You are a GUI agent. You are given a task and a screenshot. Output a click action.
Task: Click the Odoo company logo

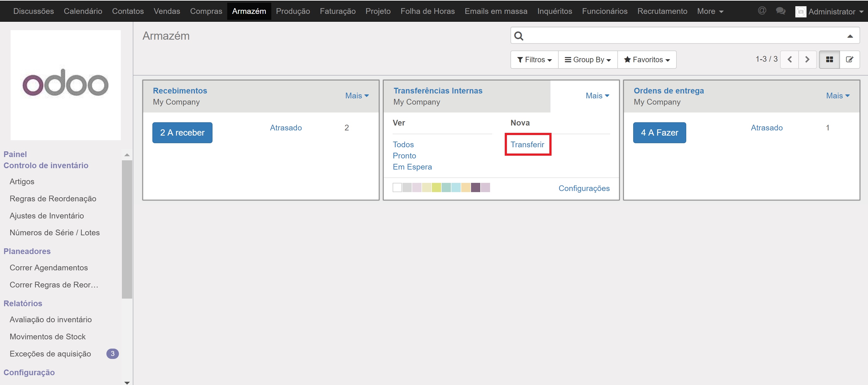click(65, 85)
